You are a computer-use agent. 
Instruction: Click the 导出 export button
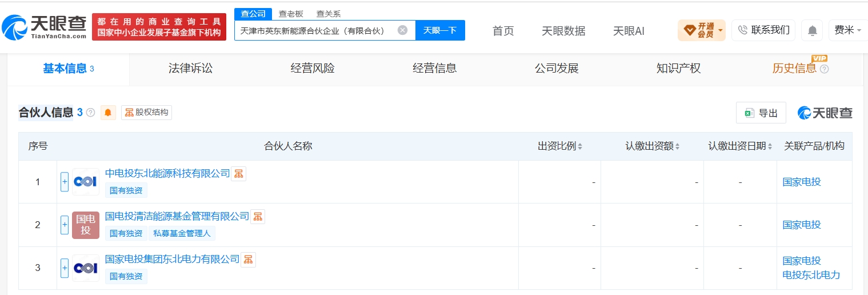[761, 113]
